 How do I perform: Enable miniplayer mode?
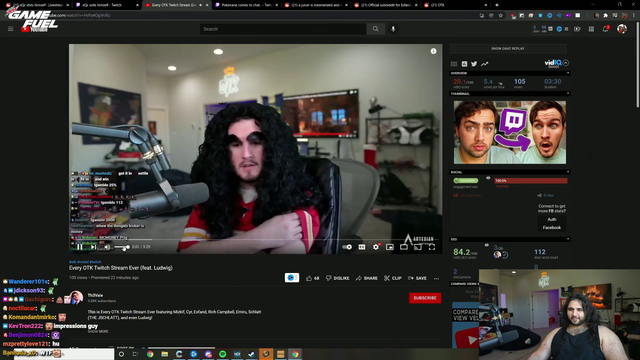tap(390, 247)
